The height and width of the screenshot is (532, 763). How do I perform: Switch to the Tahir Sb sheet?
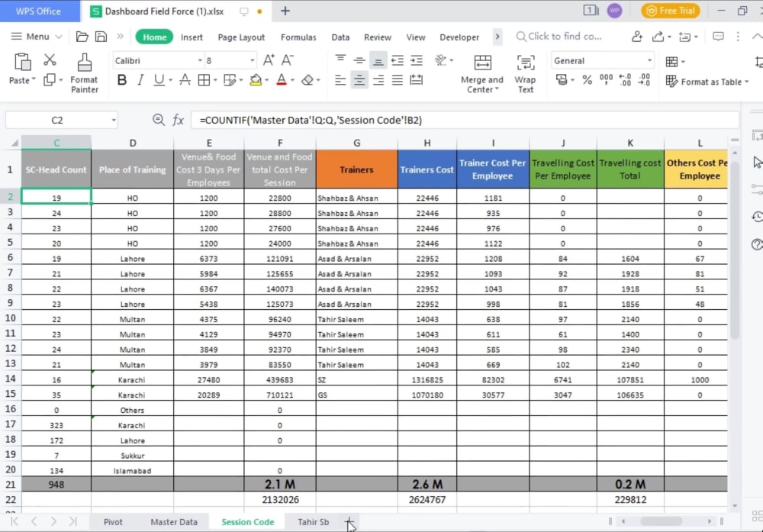pyautogui.click(x=313, y=522)
